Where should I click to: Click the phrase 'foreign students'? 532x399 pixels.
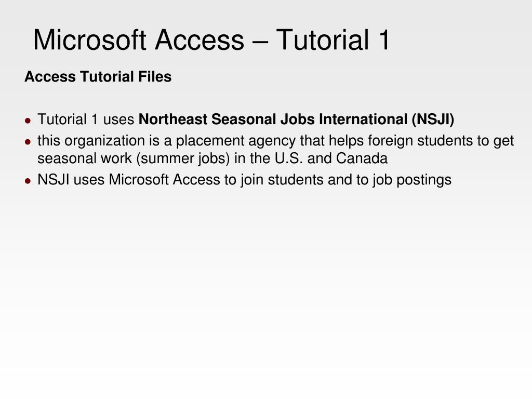tap(441, 141)
